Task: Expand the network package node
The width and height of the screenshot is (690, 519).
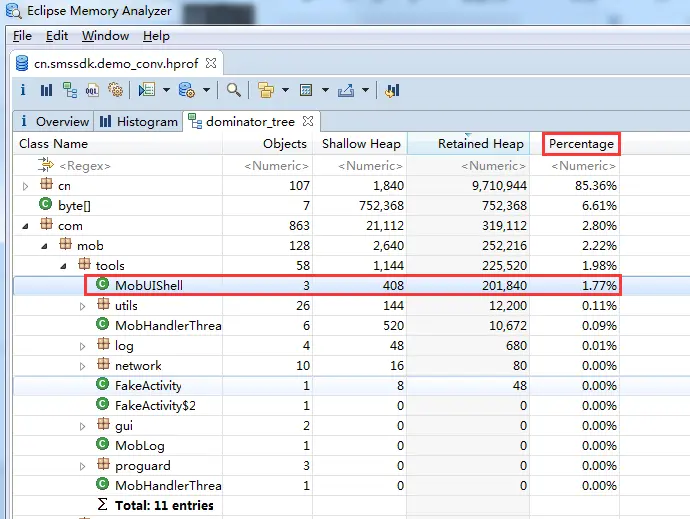Action: pyautogui.click(x=82, y=366)
